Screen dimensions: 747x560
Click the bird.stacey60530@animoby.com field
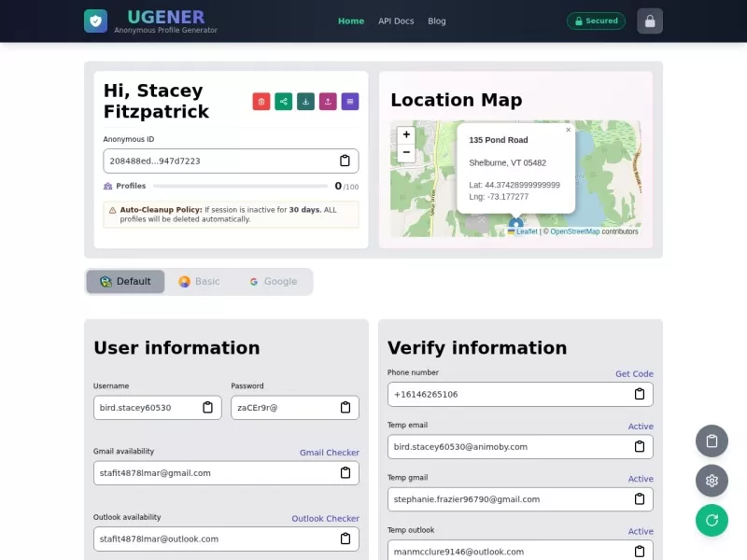(x=520, y=447)
